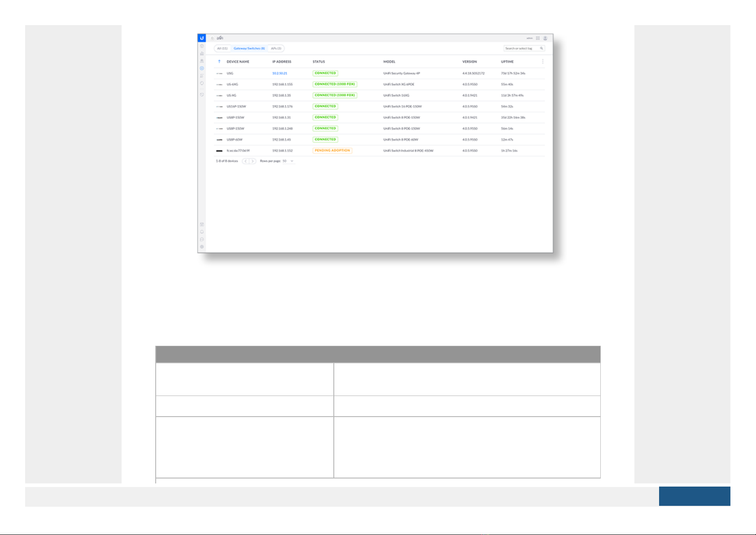Go to the next page of devices
The image size is (756, 535).
click(253, 161)
